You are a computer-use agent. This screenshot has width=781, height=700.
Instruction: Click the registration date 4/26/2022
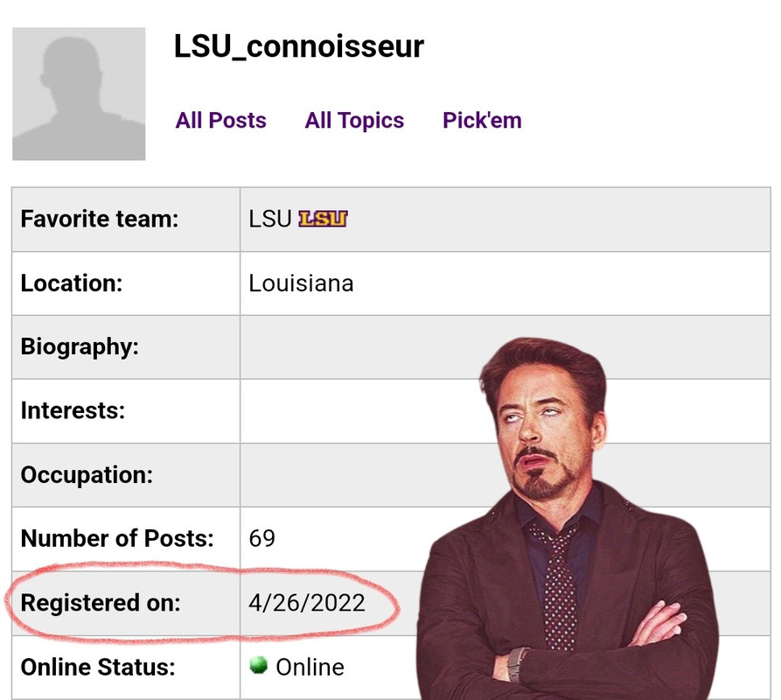tap(307, 603)
